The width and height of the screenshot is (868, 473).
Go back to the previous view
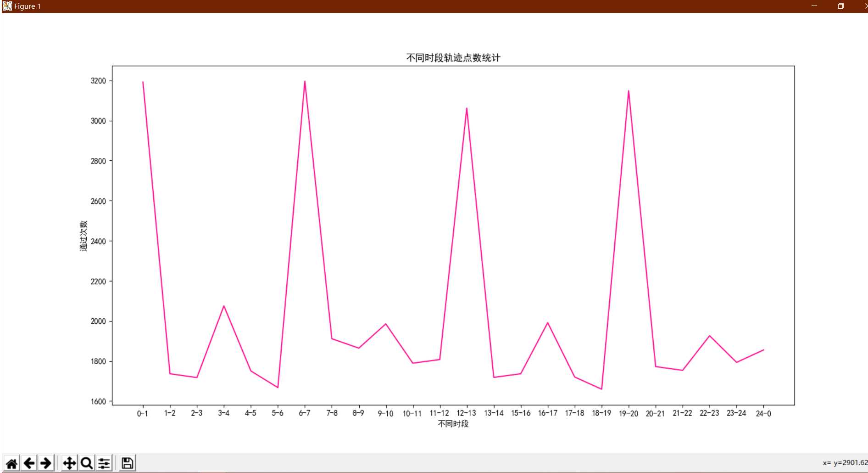coord(29,463)
